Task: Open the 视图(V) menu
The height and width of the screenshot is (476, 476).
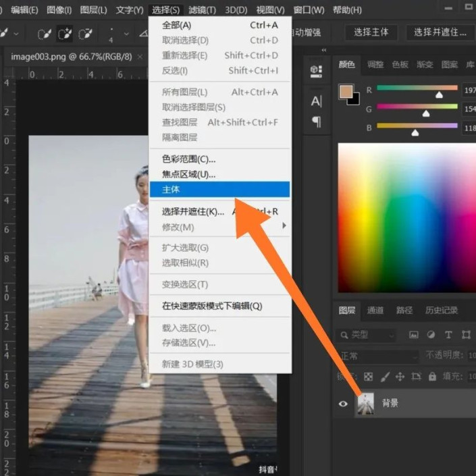Action: [x=270, y=10]
